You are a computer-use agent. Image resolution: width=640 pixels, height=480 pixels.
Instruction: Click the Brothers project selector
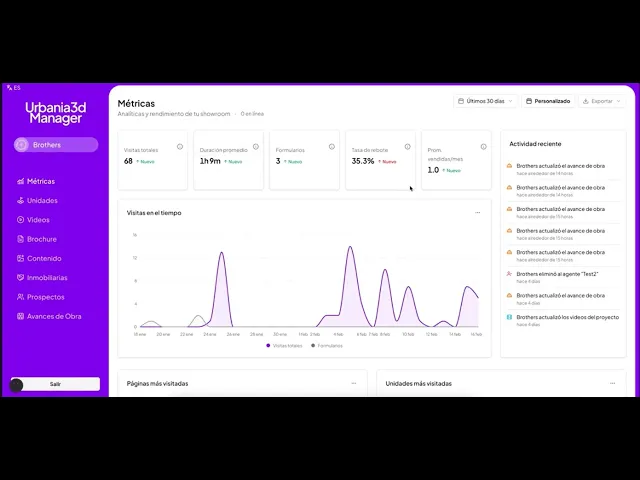point(56,145)
